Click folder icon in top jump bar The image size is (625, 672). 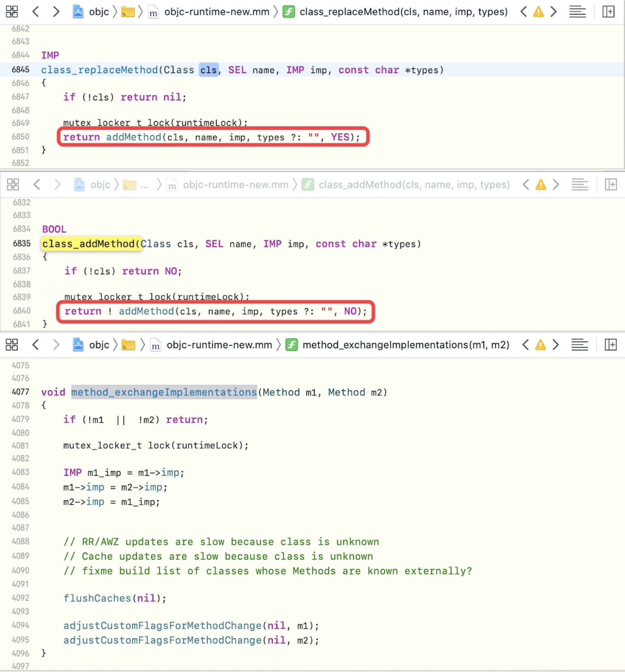coord(128,12)
